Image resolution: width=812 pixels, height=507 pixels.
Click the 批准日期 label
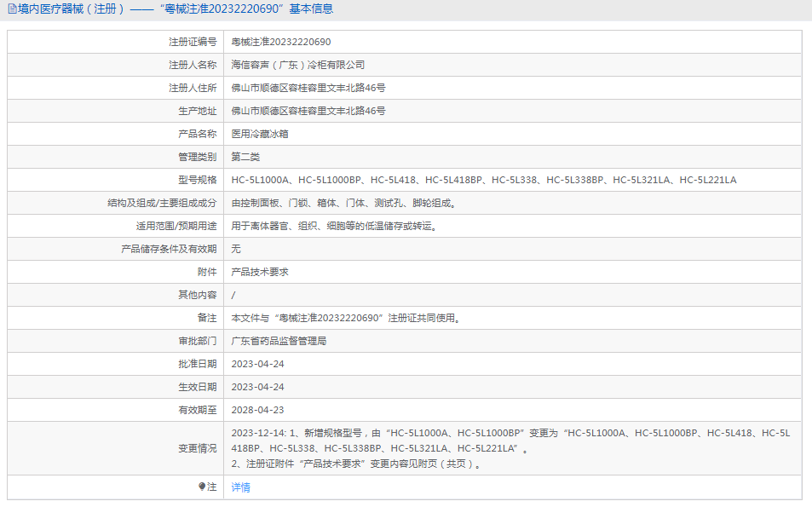198,364
